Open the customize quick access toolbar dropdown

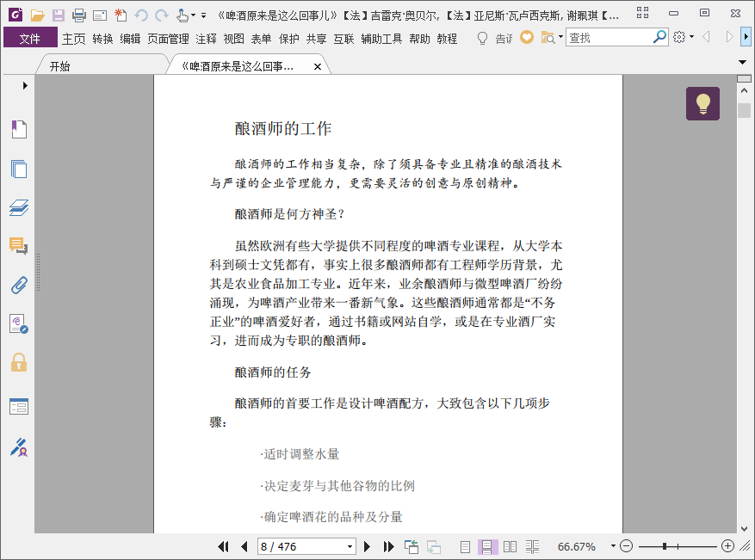tap(204, 15)
